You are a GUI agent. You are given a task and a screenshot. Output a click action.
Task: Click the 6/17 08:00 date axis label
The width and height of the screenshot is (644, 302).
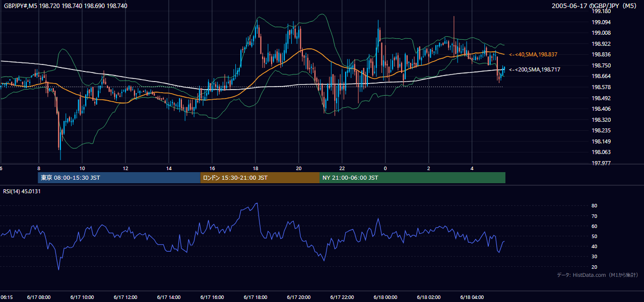[38, 297]
